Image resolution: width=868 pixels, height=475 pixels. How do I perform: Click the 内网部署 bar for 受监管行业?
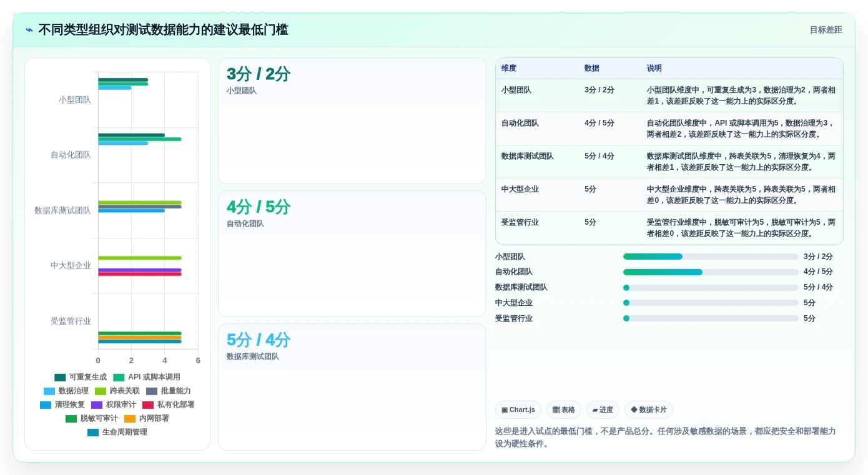click(x=140, y=338)
